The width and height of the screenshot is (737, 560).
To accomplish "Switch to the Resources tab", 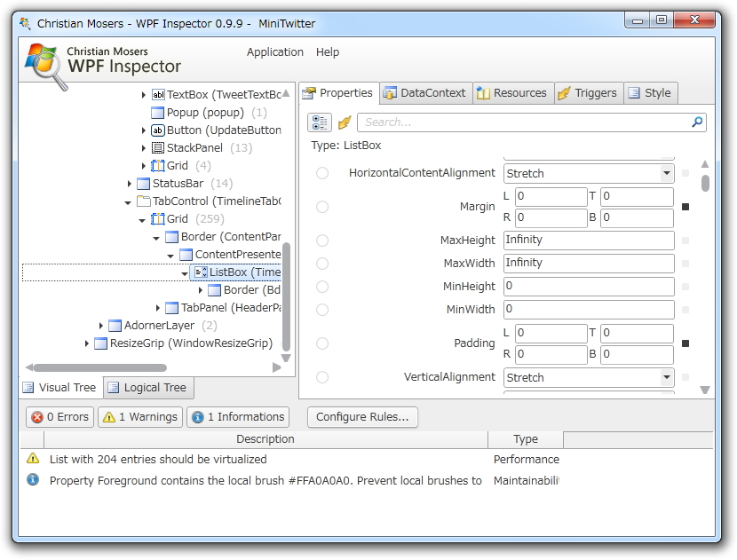I will (512, 93).
